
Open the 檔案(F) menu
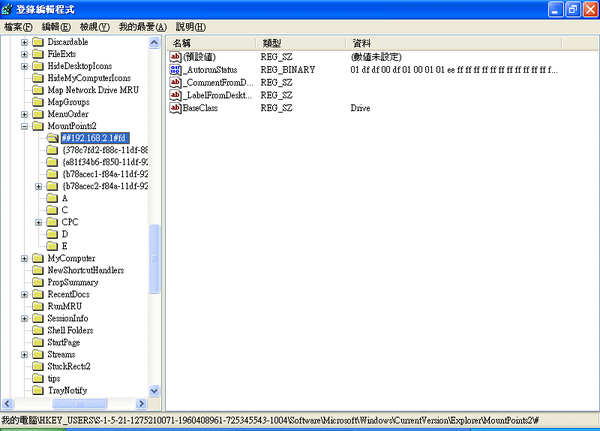click(18, 27)
